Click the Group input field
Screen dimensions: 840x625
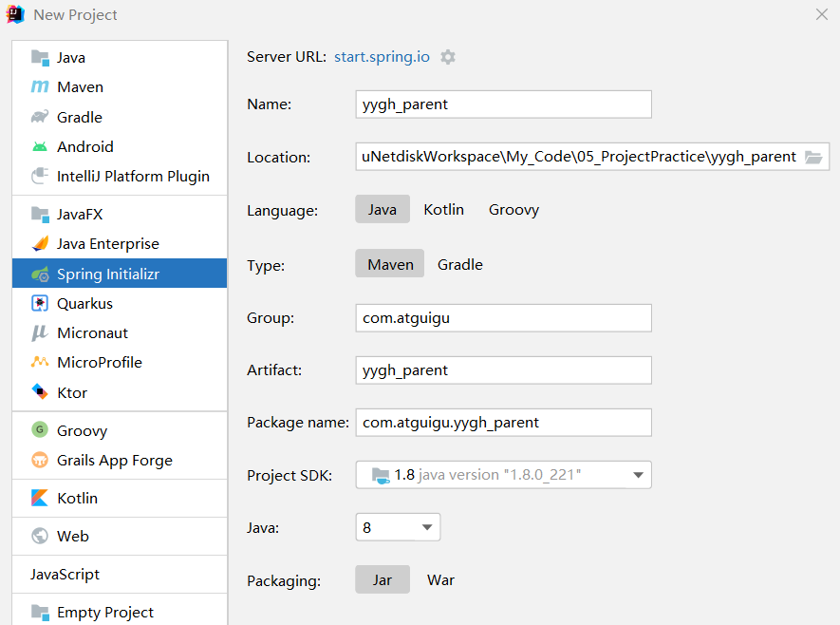503,318
